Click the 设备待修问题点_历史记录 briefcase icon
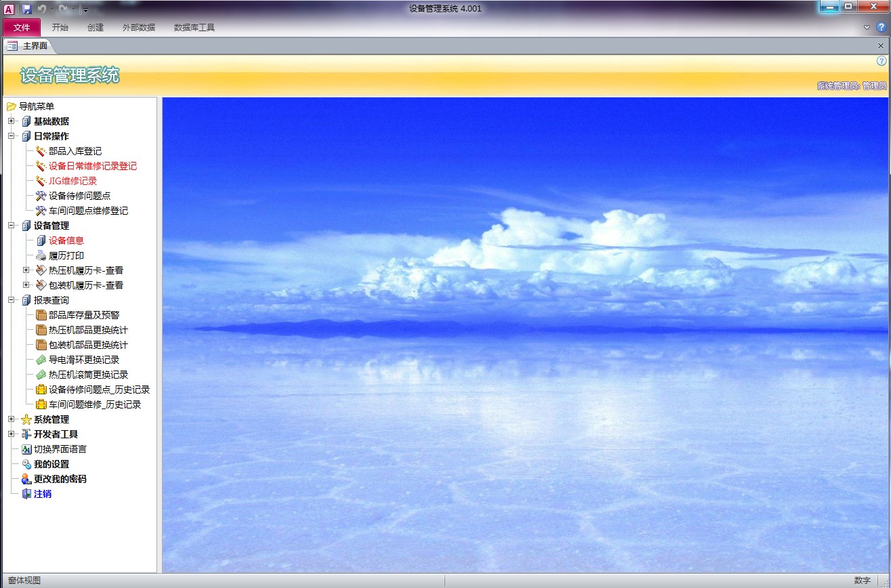891x588 pixels. 41,390
